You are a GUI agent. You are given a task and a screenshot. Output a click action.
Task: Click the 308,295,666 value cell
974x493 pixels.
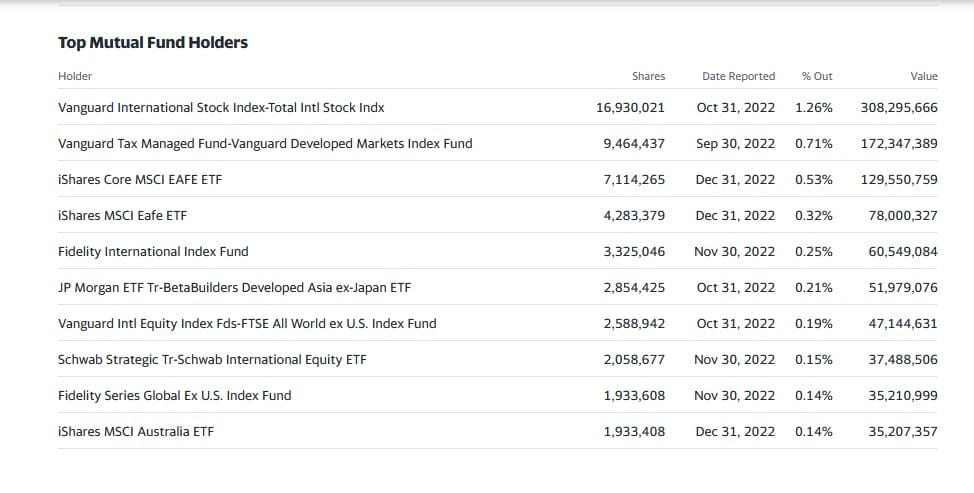(x=898, y=107)
